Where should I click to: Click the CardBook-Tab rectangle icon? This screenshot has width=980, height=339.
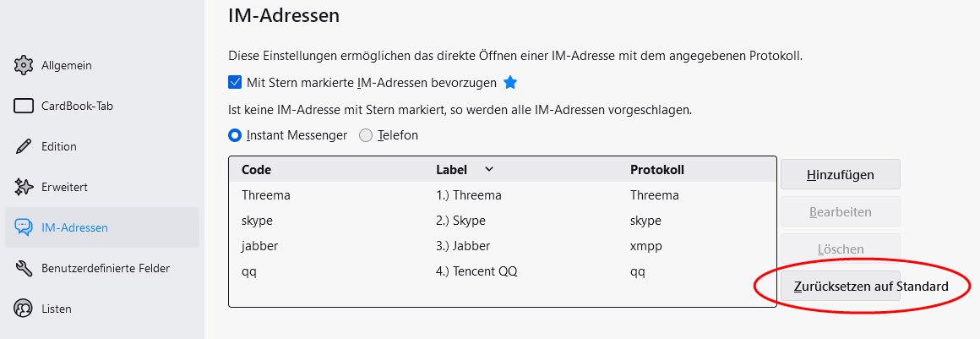coord(24,106)
